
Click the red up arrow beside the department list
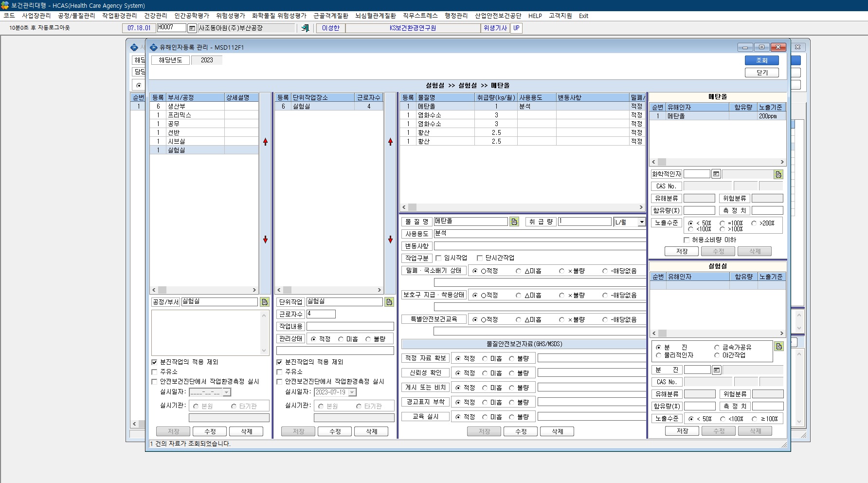(265, 142)
